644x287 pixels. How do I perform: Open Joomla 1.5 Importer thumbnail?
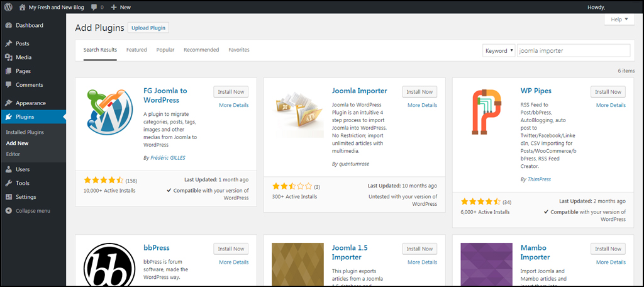[x=297, y=265]
